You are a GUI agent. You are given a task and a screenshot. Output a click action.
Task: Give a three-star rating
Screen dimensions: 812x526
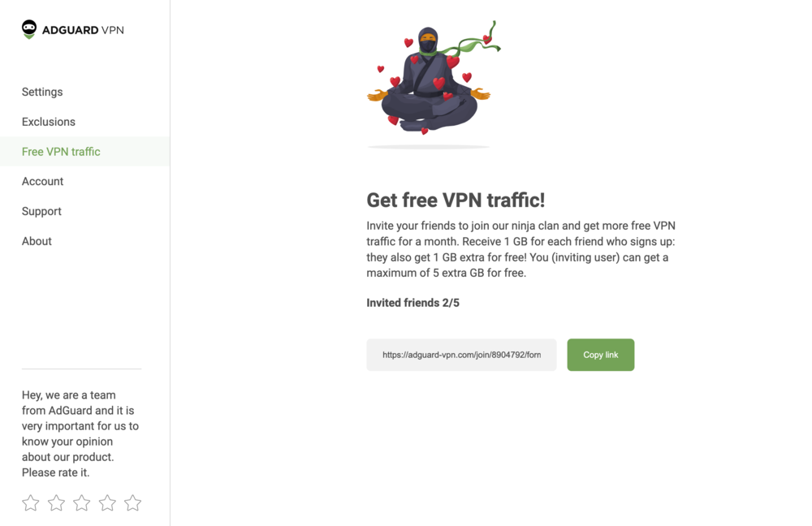[x=82, y=502]
